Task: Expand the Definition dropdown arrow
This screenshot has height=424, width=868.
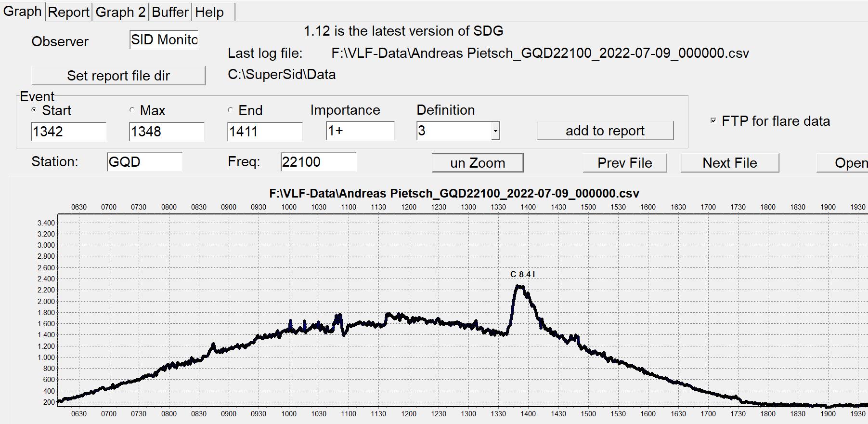Action: pos(495,131)
